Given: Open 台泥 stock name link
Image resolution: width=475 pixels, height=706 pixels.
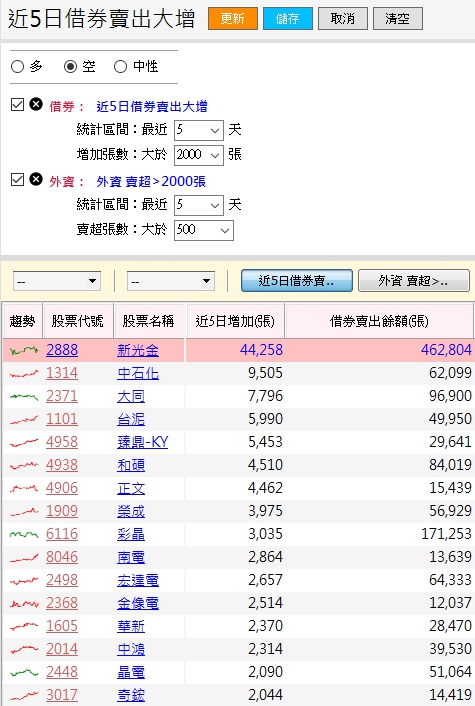Looking at the screenshot, I should click(131, 419).
